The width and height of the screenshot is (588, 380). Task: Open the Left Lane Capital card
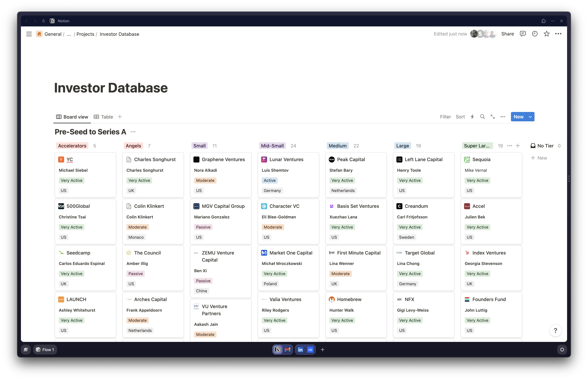(423, 175)
